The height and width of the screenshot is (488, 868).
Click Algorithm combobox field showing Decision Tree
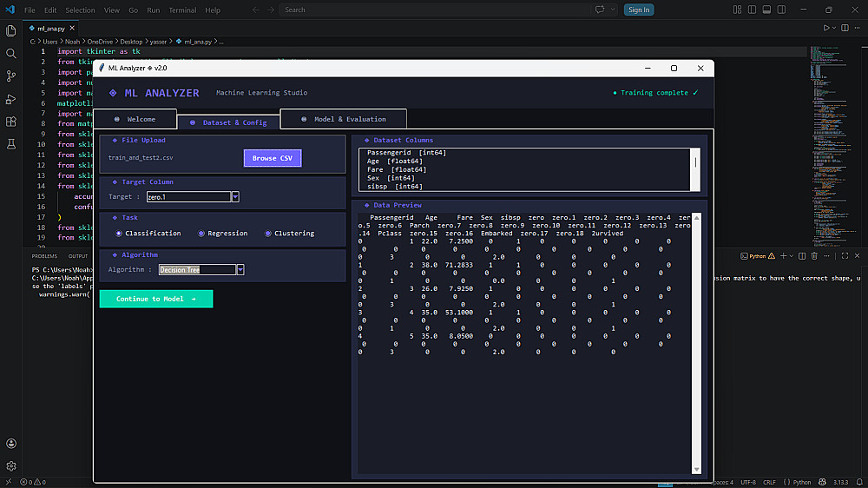click(x=197, y=270)
